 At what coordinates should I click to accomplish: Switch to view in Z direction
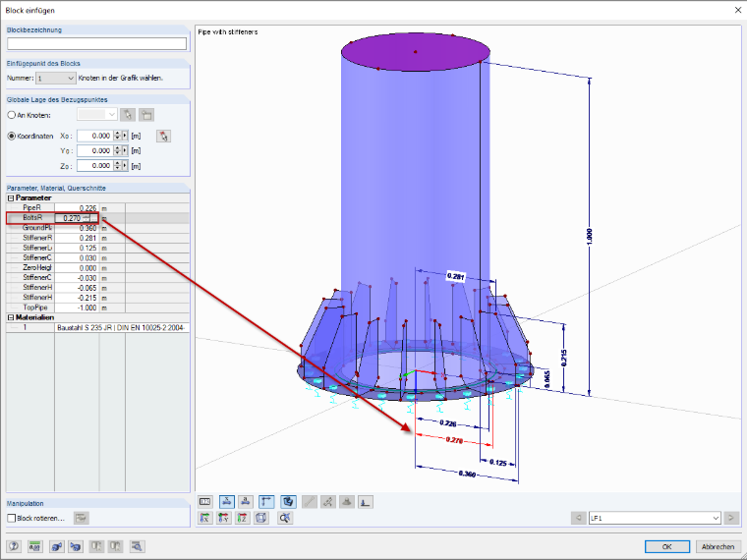click(243, 518)
